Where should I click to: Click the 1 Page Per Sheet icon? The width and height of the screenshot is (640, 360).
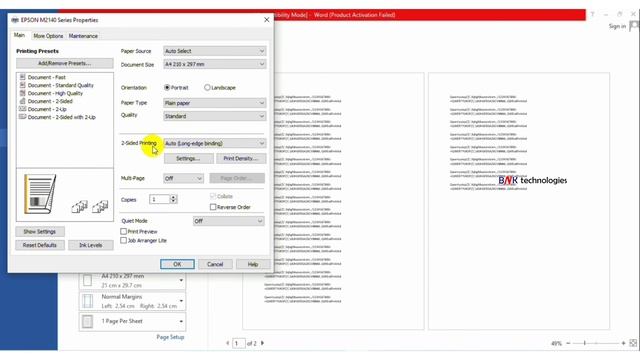click(87, 322)
